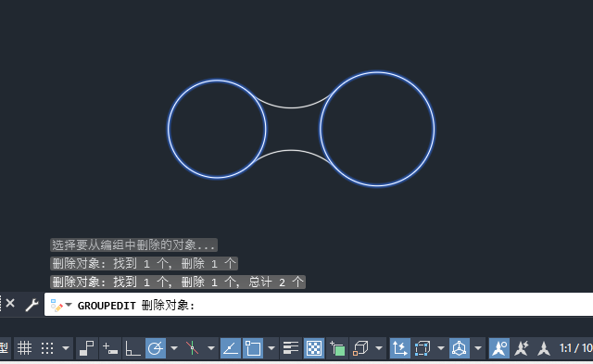Viewport: 593px width, 364px height.
Task: Click the dynamic input icon
Action: coord(110,347)
